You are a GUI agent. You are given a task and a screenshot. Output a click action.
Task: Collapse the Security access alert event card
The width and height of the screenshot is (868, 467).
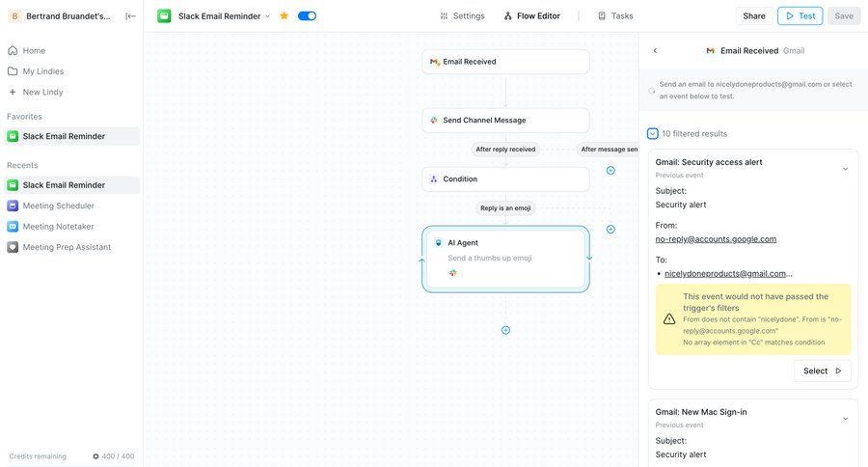845,169
